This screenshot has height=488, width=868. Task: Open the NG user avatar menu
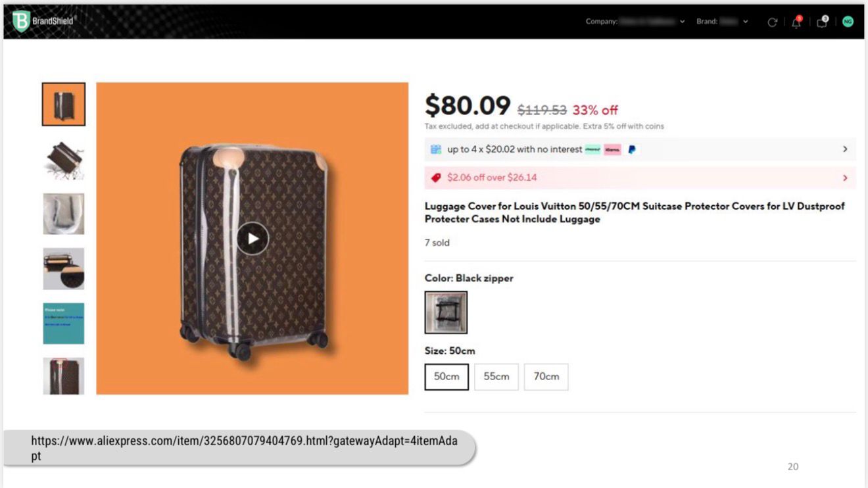848,22
